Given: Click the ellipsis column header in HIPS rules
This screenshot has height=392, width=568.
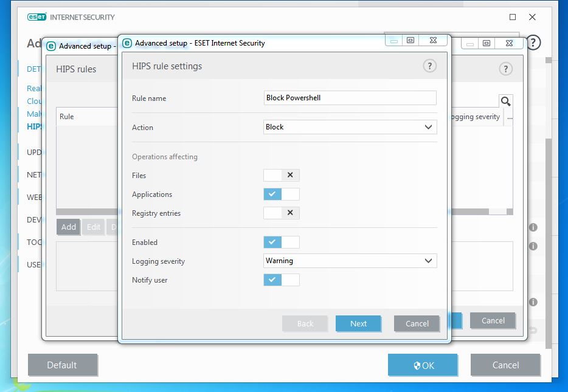Looking at the screenshot, I should [x=510, y=117].
